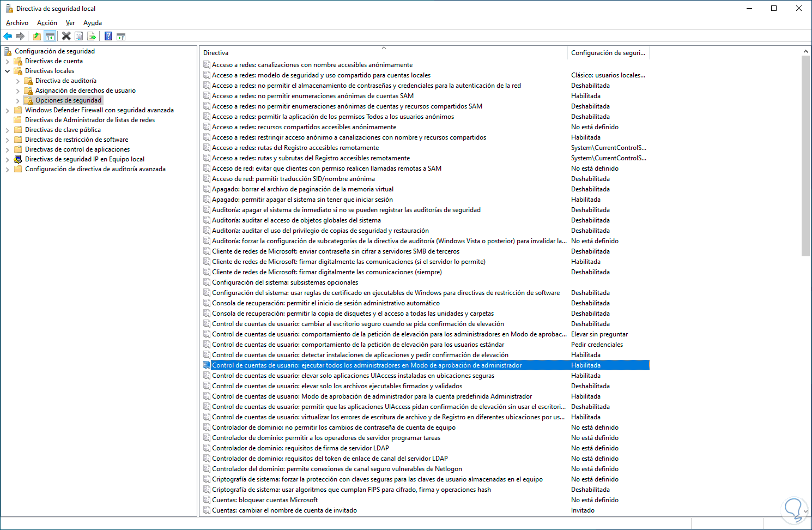The image size is (812, 530).
Task: Click the Directiva de seguridad local title bar icon
Action: pos(9,9)
